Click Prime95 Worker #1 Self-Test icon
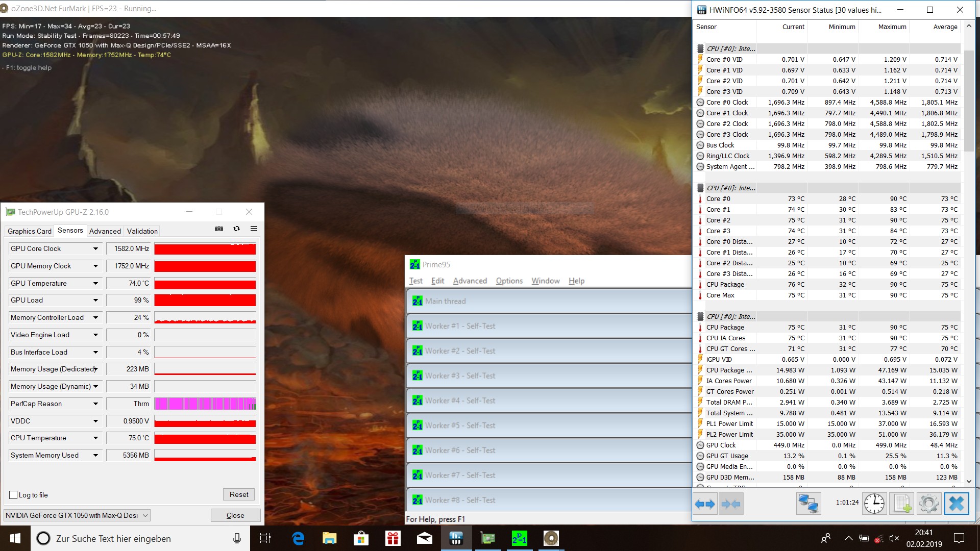980x551 pixels. coord(417,326)
